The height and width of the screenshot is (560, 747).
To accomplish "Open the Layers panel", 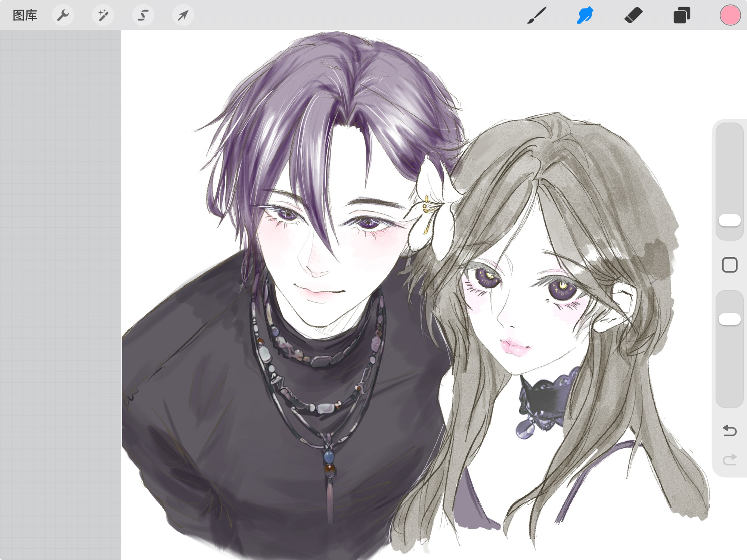I will 682,15.
